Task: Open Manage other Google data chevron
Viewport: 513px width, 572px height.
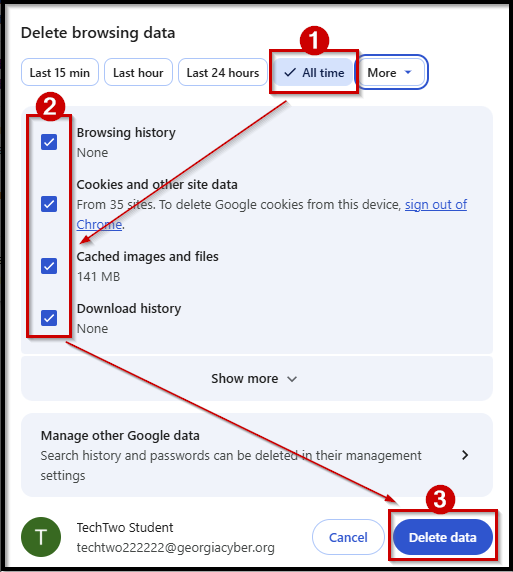Action: (464, 455)
